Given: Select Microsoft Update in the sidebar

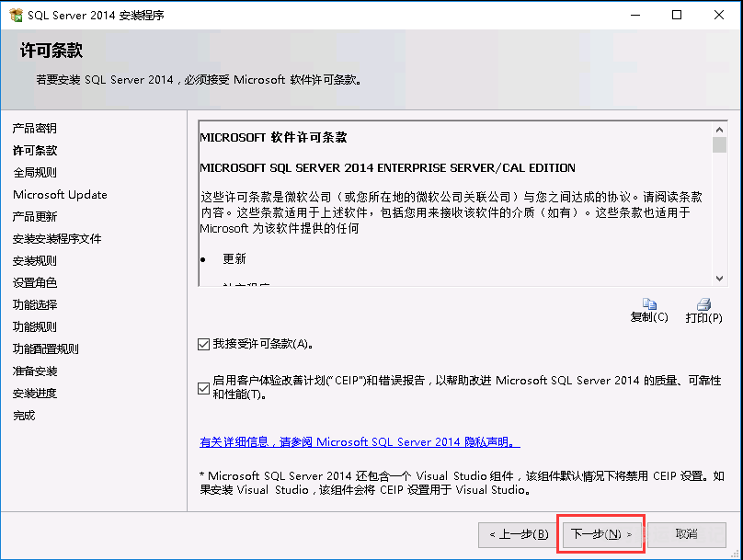Looking at the screenshot, I should (x=60, y=195).
